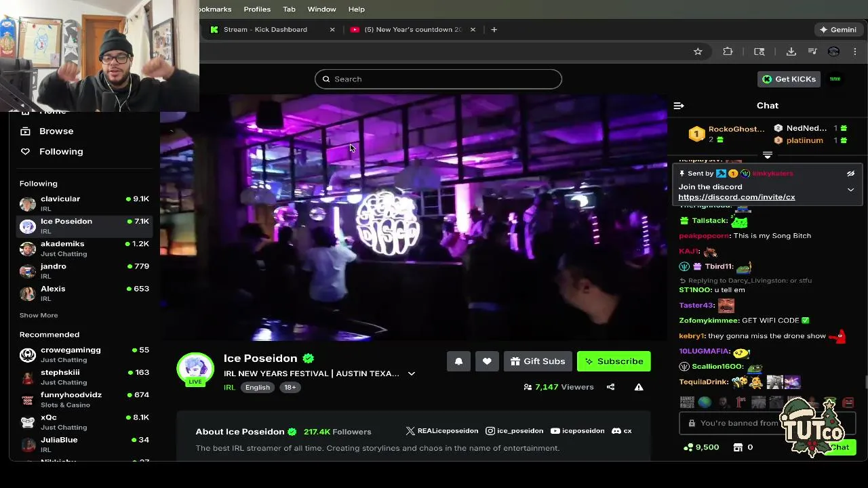Focus the Kick search box
The width and height of the screenshot is (868, 488).
(438, 79)
